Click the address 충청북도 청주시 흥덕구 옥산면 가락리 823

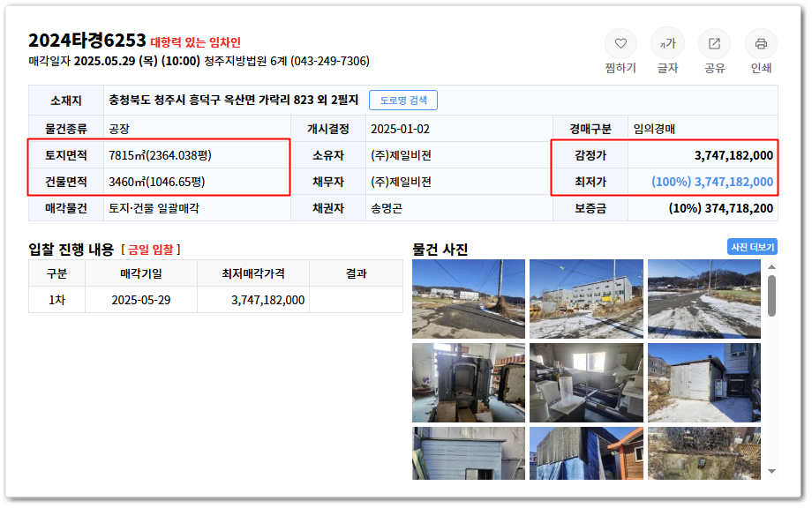pyautogui.click(x=211, y=101)
